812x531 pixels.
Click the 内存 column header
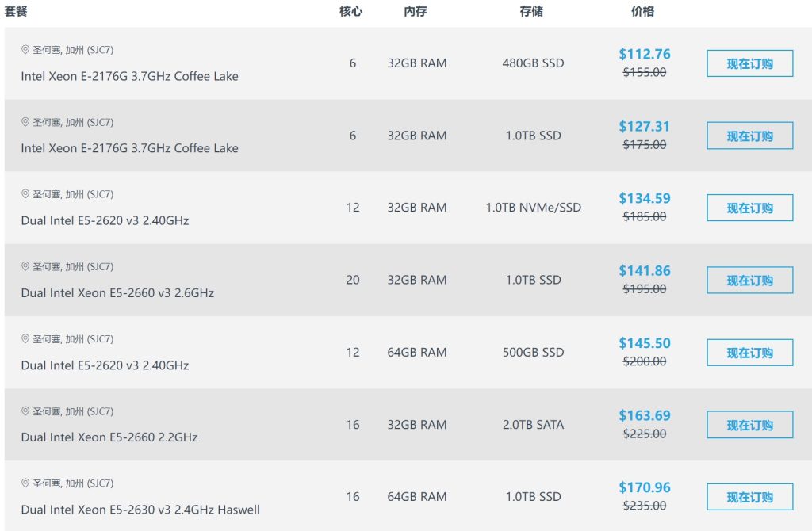point(416,11)
